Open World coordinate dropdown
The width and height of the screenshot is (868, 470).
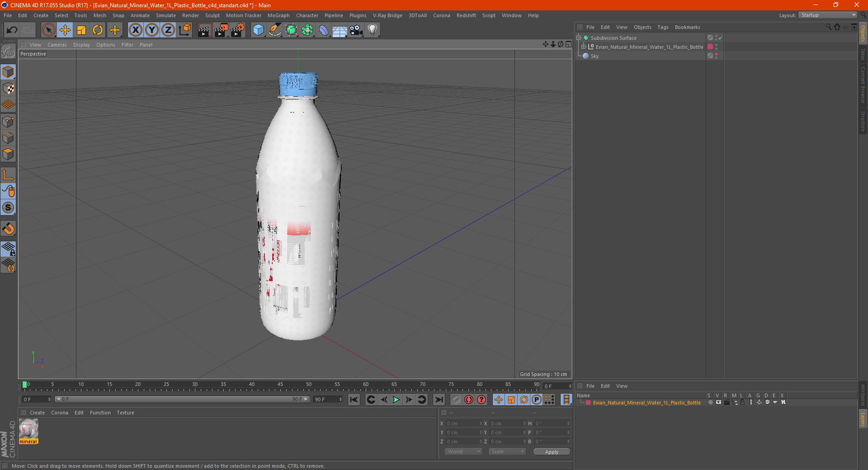point(463,451)
